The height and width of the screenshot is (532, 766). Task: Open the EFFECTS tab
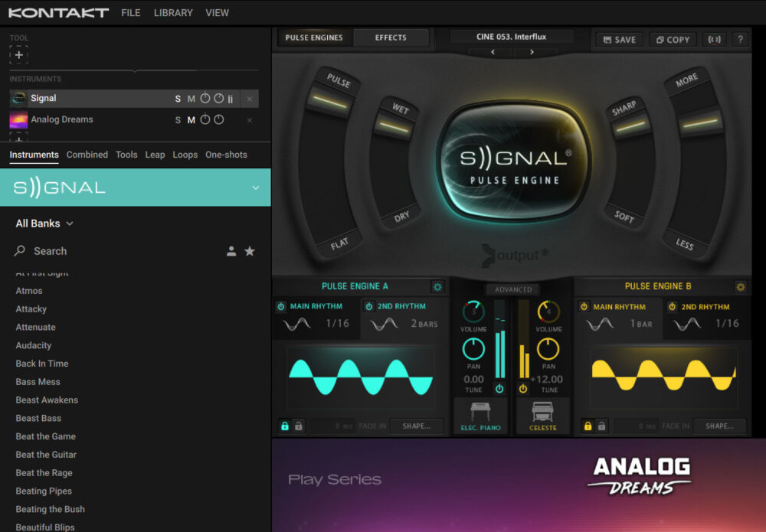tap(391, 38)
